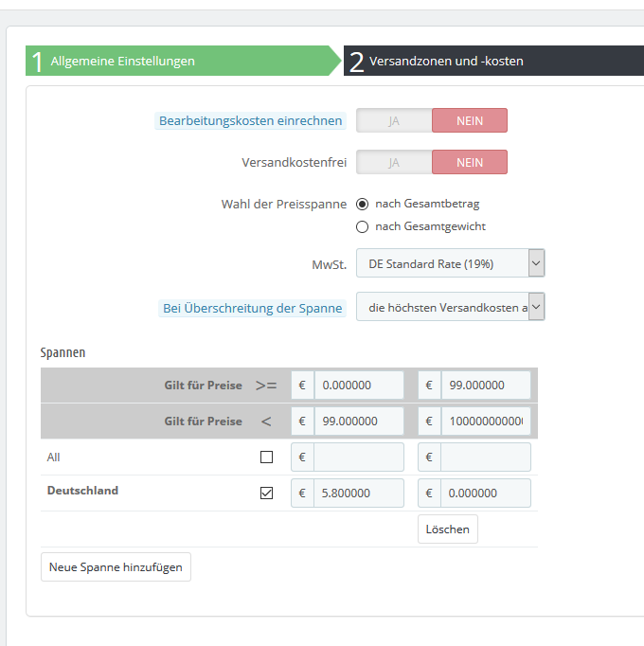
Task: Choose the nach Gesamtgewicht radio option
Action: point(362,226)
